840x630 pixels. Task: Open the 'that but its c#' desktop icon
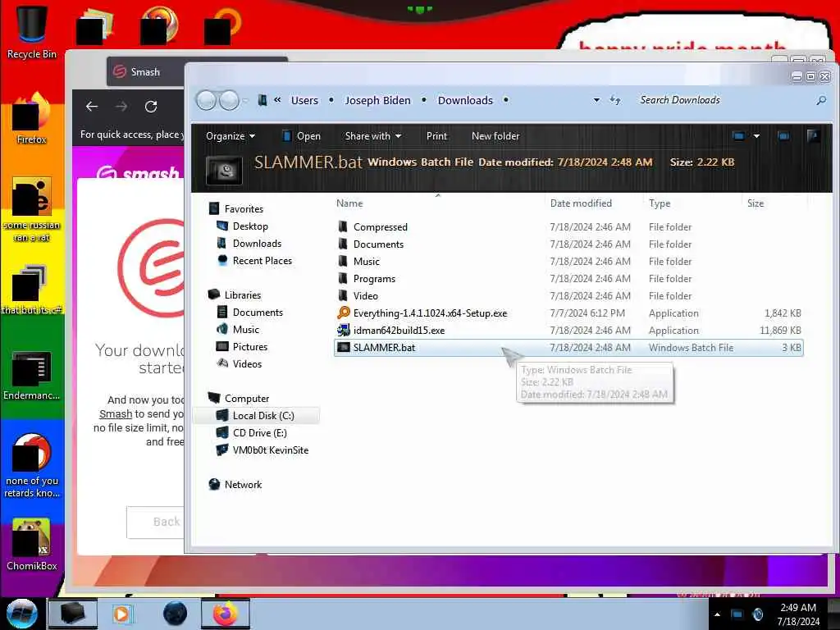click(31, 290)
